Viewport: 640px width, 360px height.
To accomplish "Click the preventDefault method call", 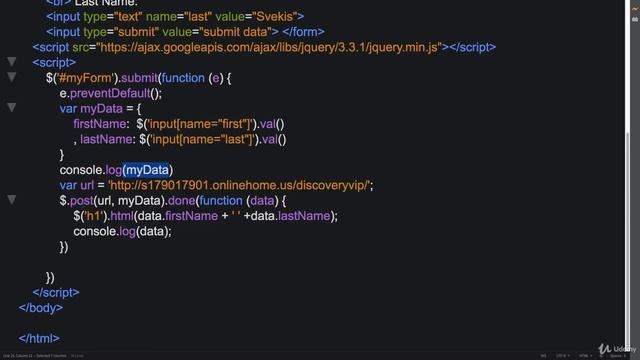I will [x=110, y=93].
